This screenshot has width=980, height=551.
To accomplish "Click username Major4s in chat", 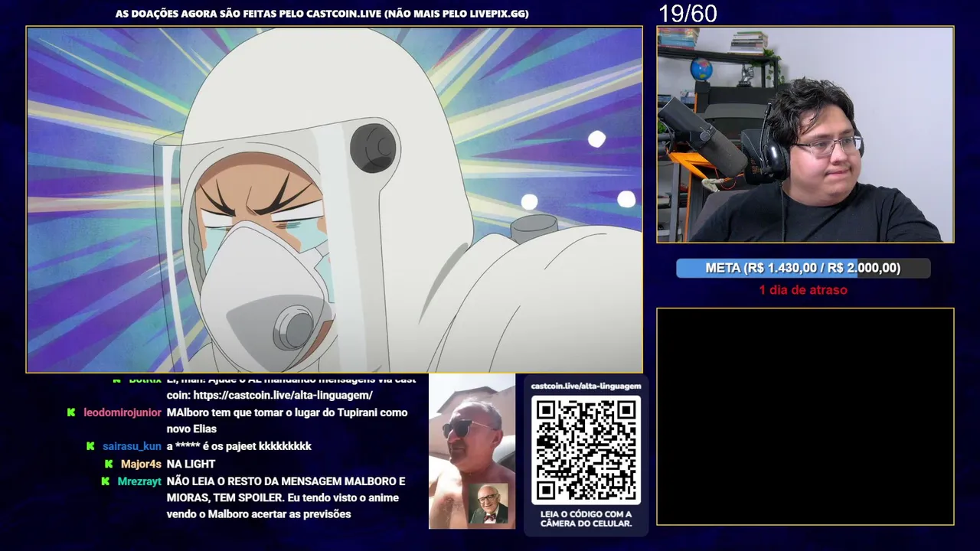I will coord(141,464).
